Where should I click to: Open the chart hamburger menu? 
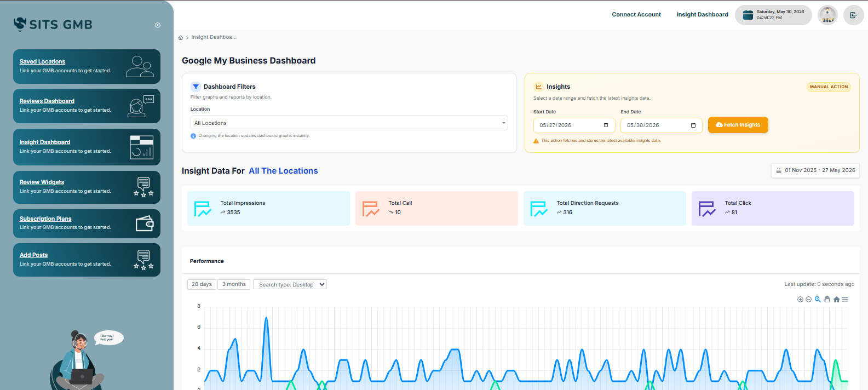[x=845, y=300]
